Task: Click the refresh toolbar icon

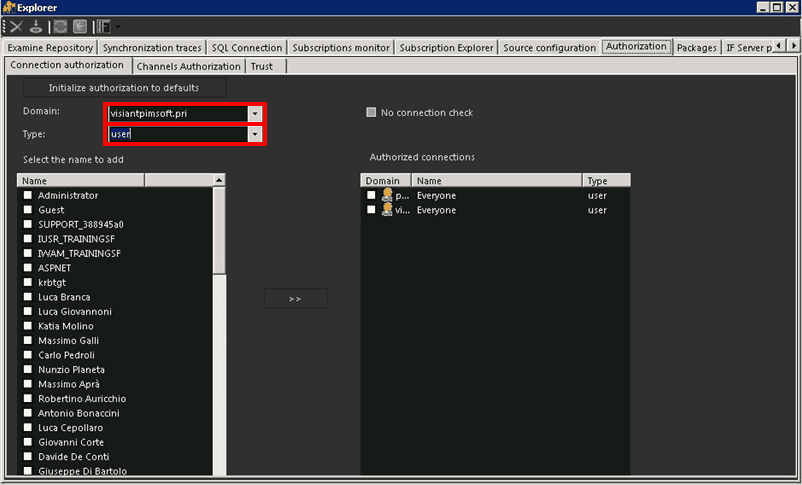Action: click(60, 27)
